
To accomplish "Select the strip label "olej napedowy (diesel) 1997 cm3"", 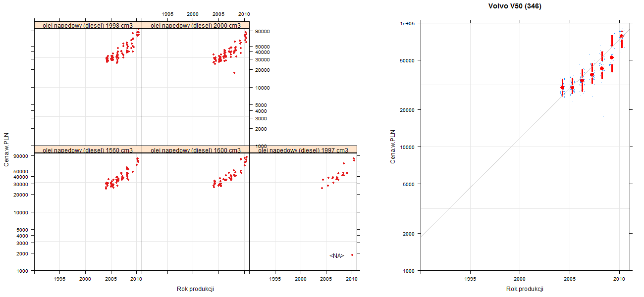I will [303, 150].
